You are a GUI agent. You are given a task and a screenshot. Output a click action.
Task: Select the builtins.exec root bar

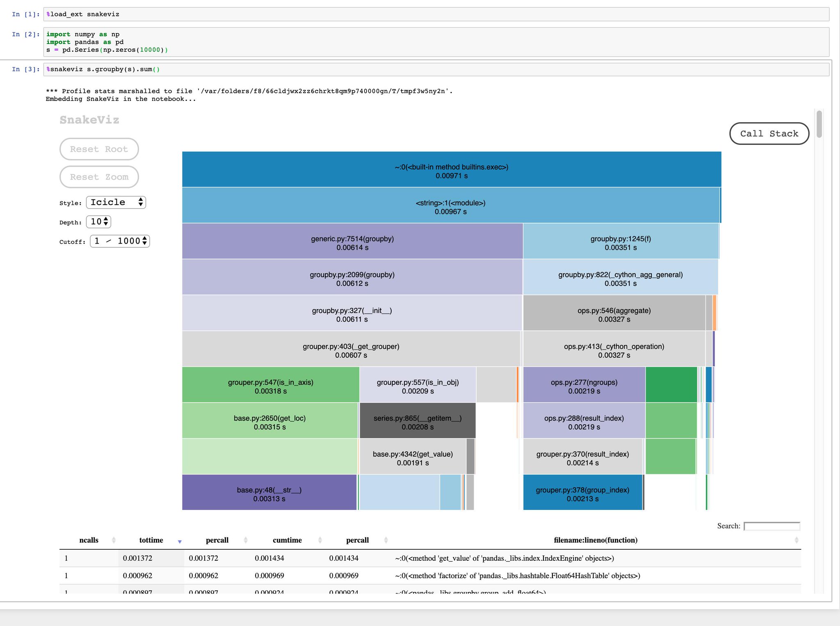pos(452,169)
